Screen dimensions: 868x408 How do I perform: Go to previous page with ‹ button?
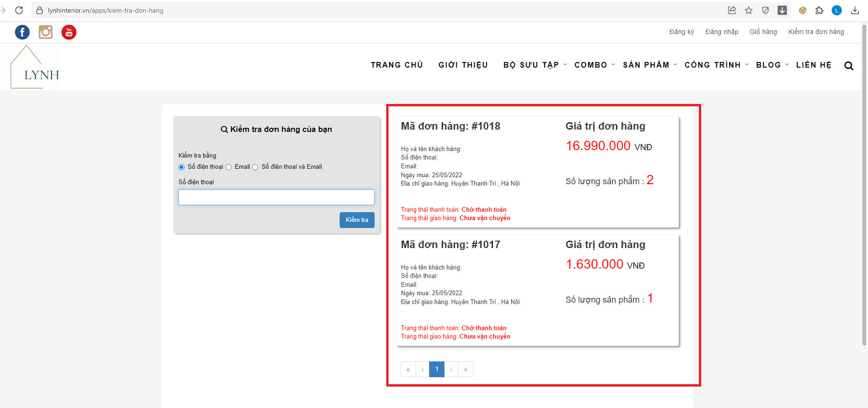pos(423,369)
